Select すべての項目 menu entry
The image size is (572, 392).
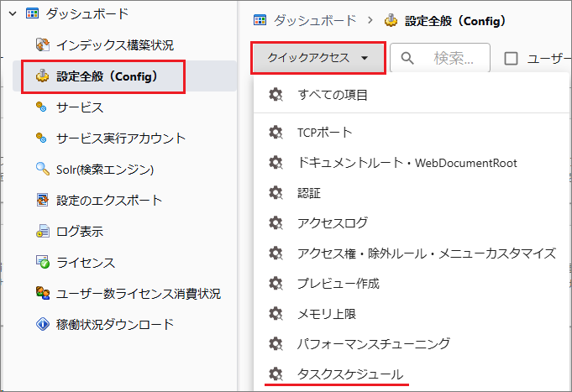[333, 95]
